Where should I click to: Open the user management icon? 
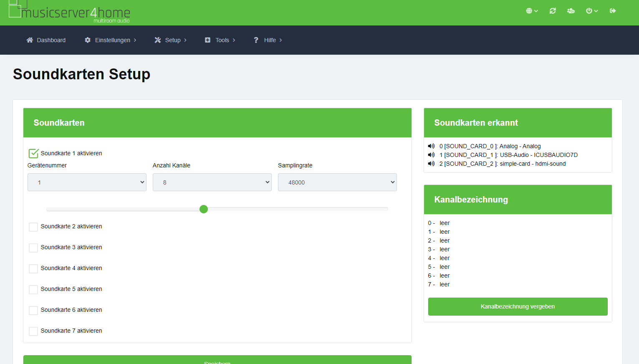pyautogui.click(x=571, y=11)
